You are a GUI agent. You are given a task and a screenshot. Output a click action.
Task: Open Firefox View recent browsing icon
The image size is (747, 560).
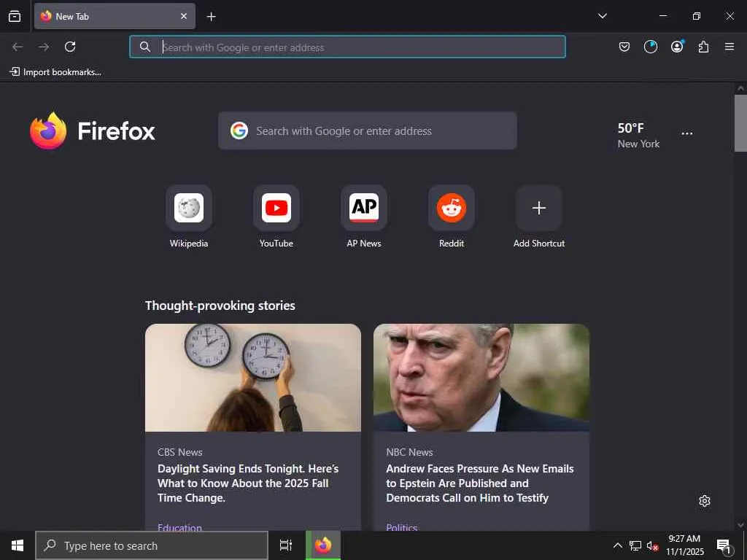(15, 16)
